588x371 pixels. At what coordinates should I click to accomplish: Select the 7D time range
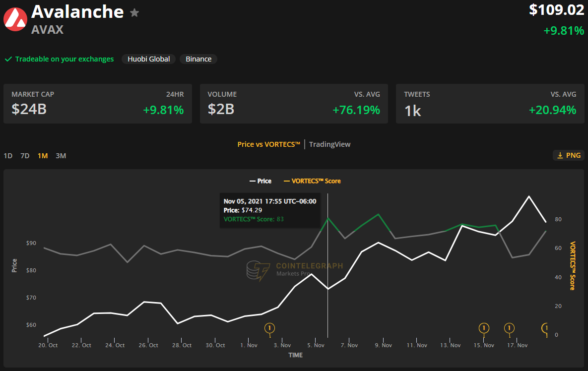coord(25,156)
